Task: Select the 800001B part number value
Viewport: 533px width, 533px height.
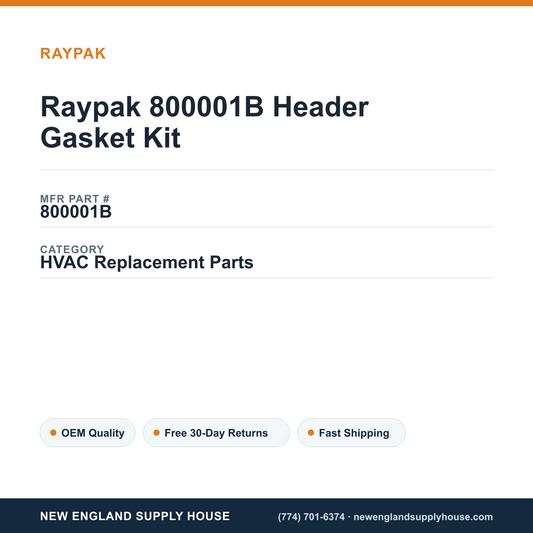Action: pos(76,212)
